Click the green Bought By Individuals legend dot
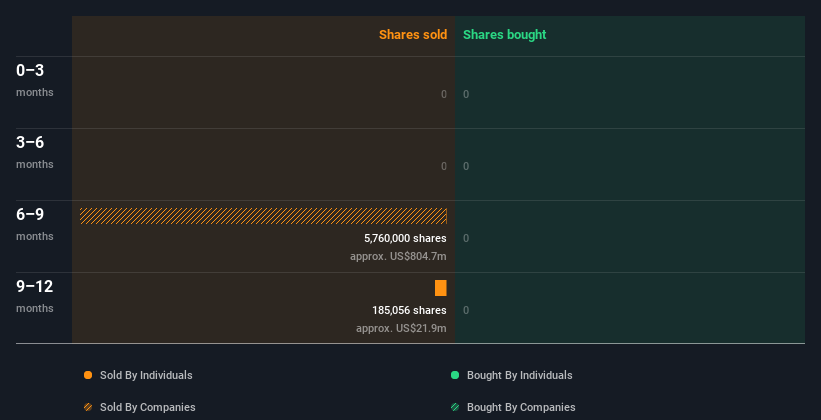This screenshot has height=420, width=821. click(455, 375)
